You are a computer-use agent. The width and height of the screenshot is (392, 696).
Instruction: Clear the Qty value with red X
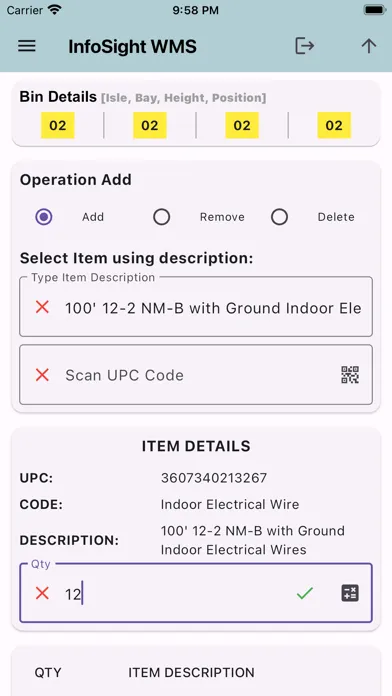pyautogui.click(x=42, y=593)
